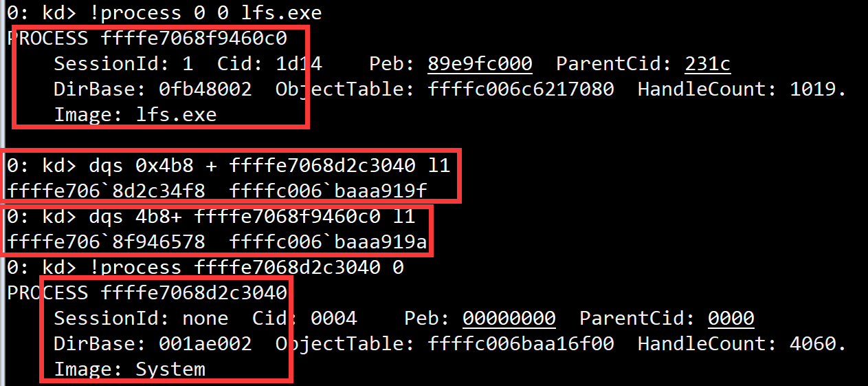Viewport: 868px width, 386px height.
Task: Click the Peb link 89e9fc000
Action: pyautogui.click(x=480, y=64)
